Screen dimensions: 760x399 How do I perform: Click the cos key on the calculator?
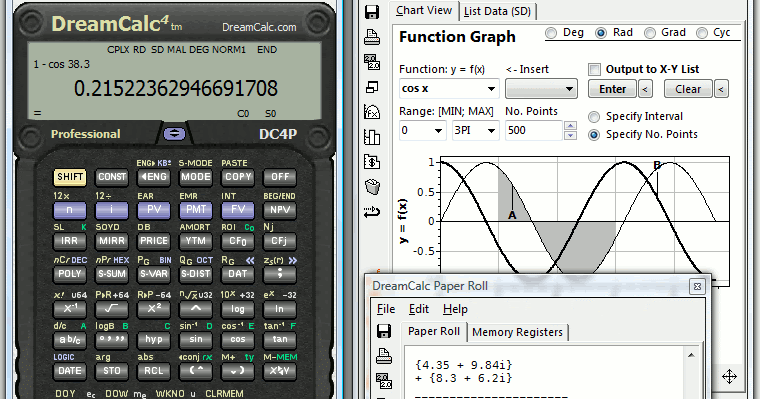point(238,340)
